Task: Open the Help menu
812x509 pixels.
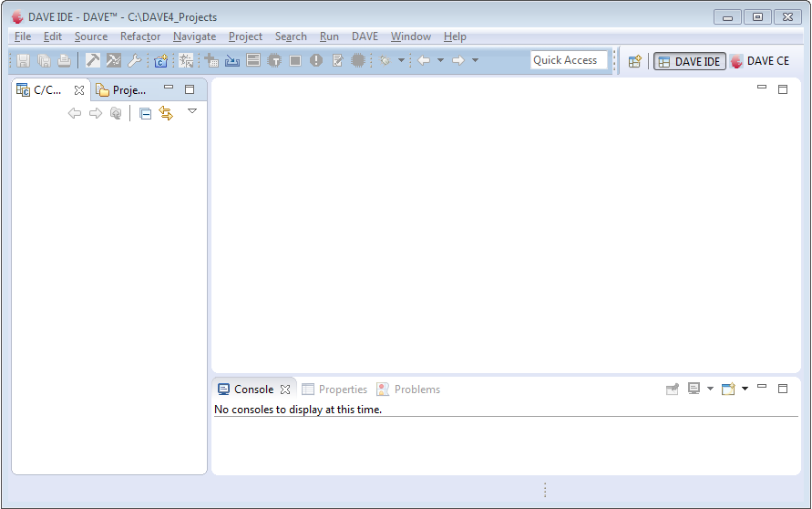Action: pyautogui.click(x=455, y=36)
